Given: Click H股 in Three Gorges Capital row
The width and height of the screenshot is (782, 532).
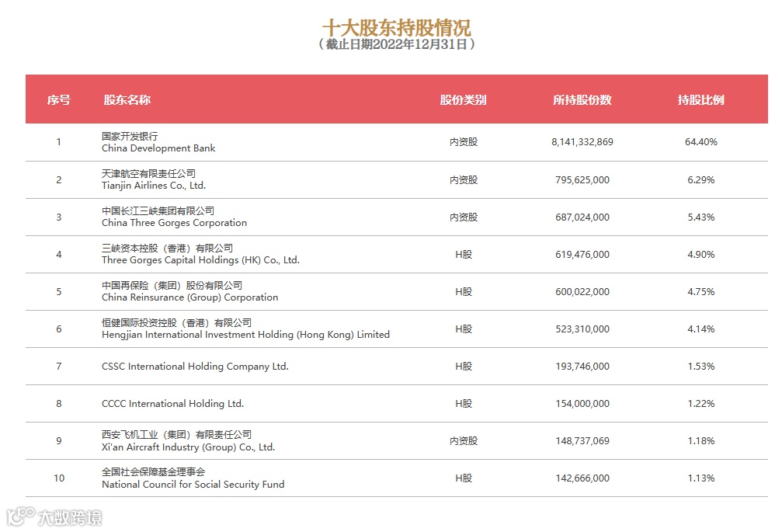Looking at the screenshot, I should pos(464,255).
